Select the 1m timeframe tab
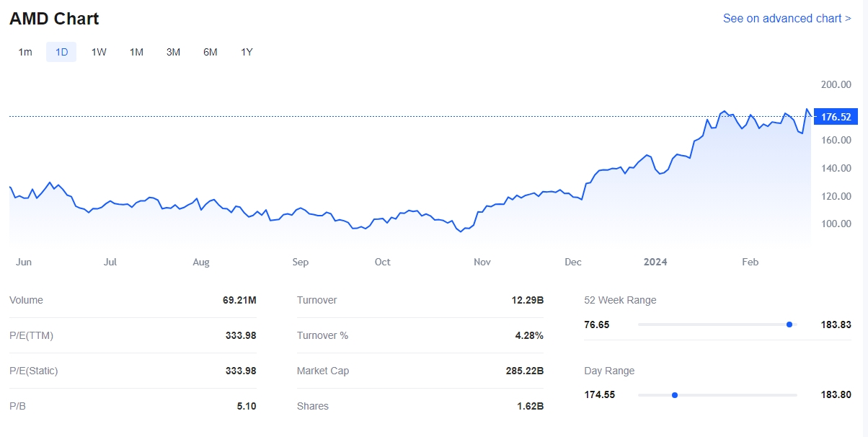 [25, 52]
